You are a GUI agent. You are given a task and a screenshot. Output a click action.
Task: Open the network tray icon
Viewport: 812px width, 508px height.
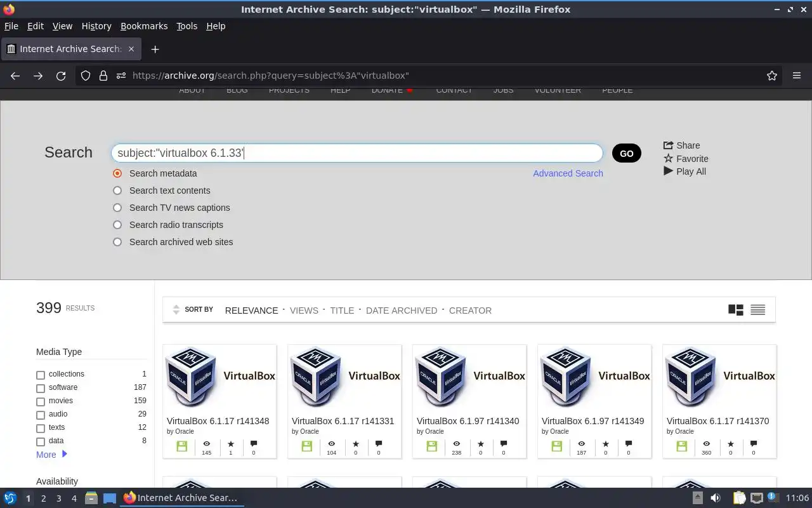756,498
